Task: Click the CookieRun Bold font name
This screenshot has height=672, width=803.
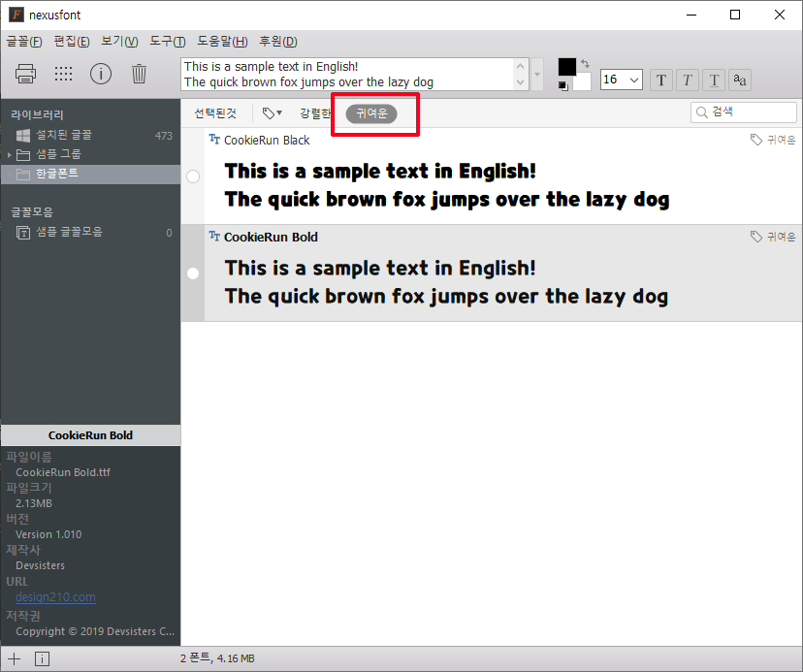Action: [x=271, y=238]
